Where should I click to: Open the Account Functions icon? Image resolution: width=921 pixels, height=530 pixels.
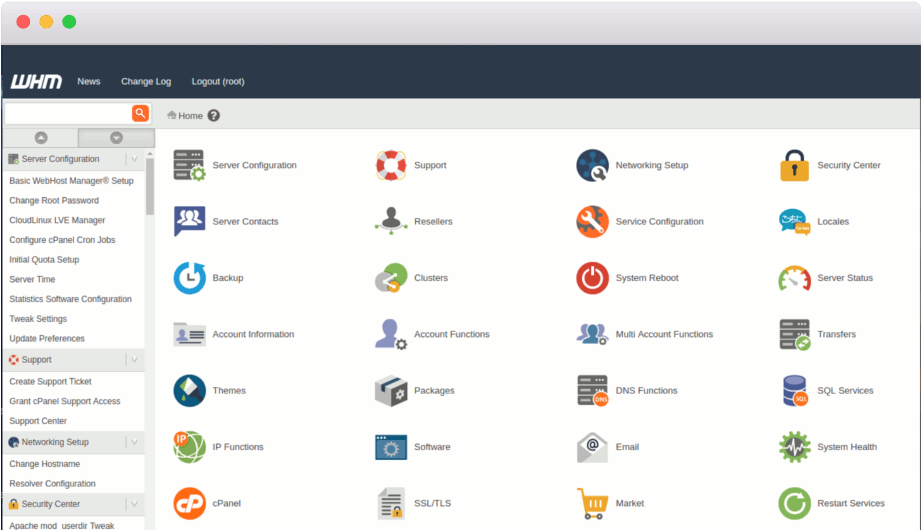click(391, 334)
